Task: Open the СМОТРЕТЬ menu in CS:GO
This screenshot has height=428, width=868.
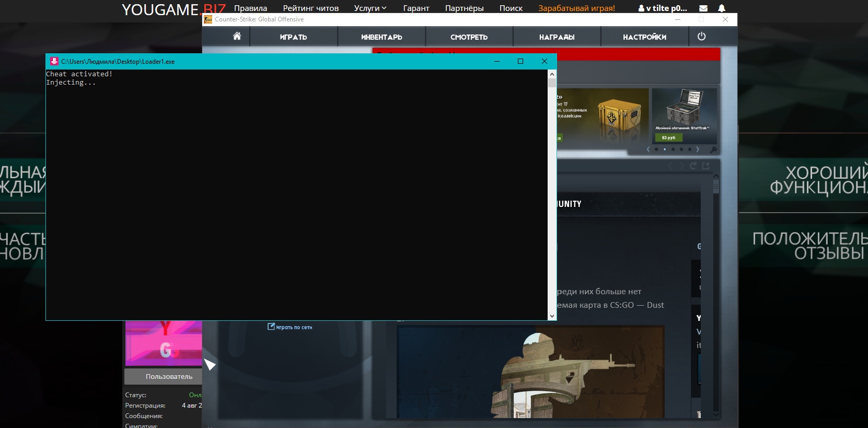Action: [469, 37]
